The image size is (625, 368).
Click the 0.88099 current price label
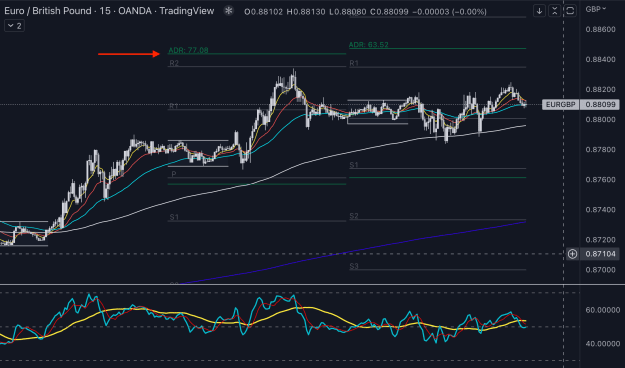(x=600, y=104)
